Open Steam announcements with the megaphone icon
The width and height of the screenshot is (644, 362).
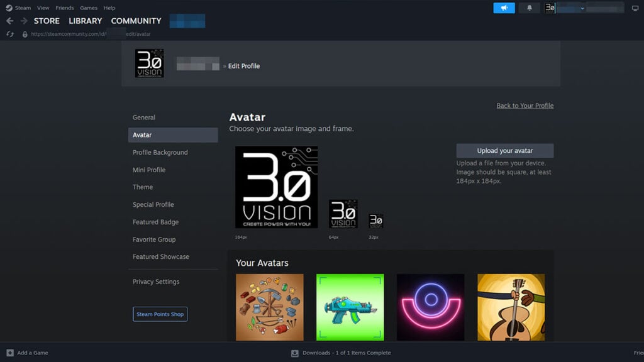tap(503, 8)
